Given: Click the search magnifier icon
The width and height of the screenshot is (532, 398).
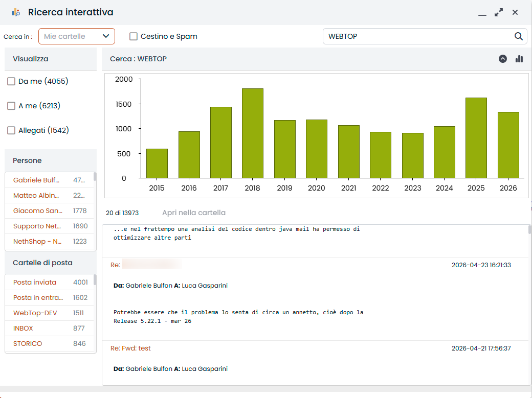Looking at the screenshot, I should (x=518, y=36).
